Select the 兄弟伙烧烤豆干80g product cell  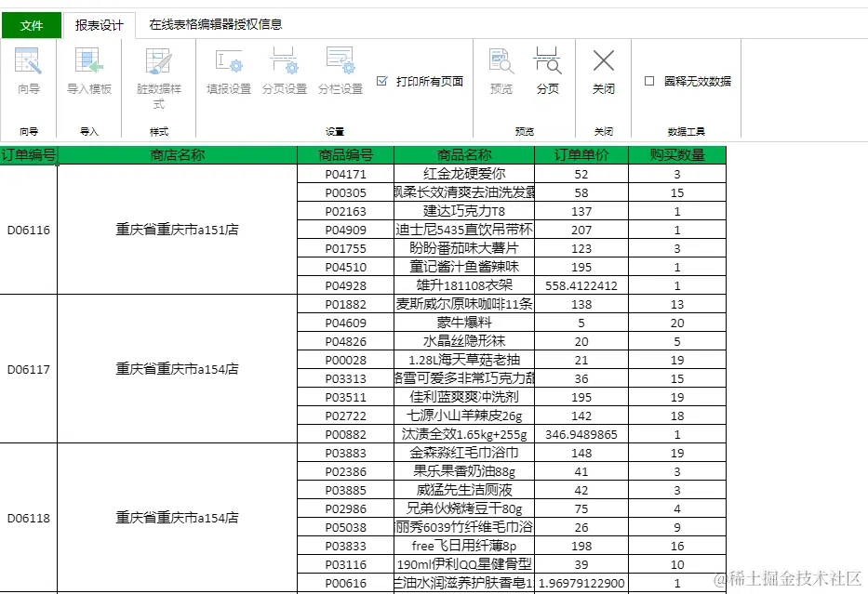point(464,508)
